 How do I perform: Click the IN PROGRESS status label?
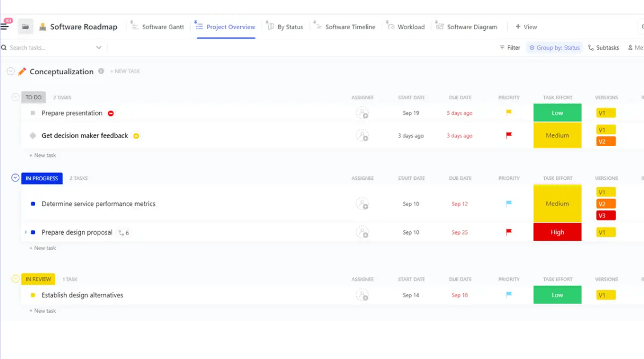(42, 178)
